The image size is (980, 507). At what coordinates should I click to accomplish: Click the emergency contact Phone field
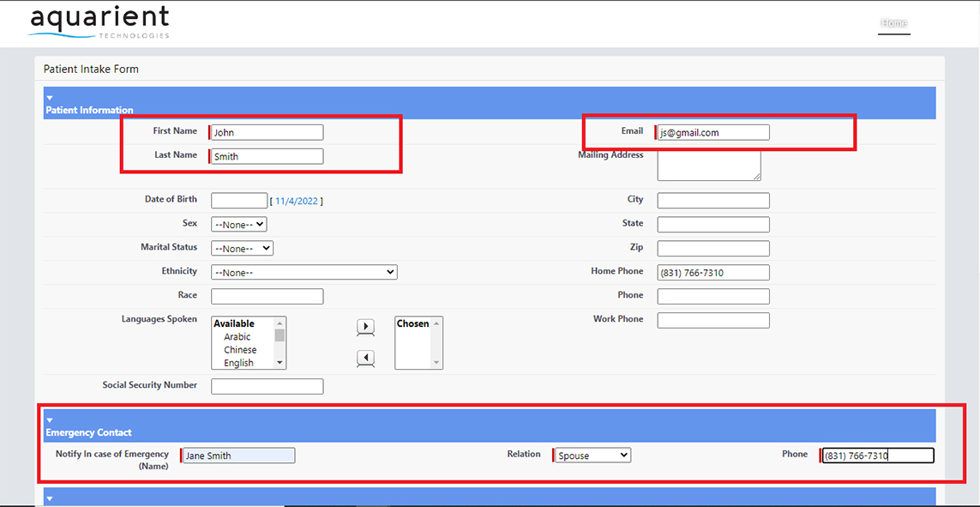877,456
